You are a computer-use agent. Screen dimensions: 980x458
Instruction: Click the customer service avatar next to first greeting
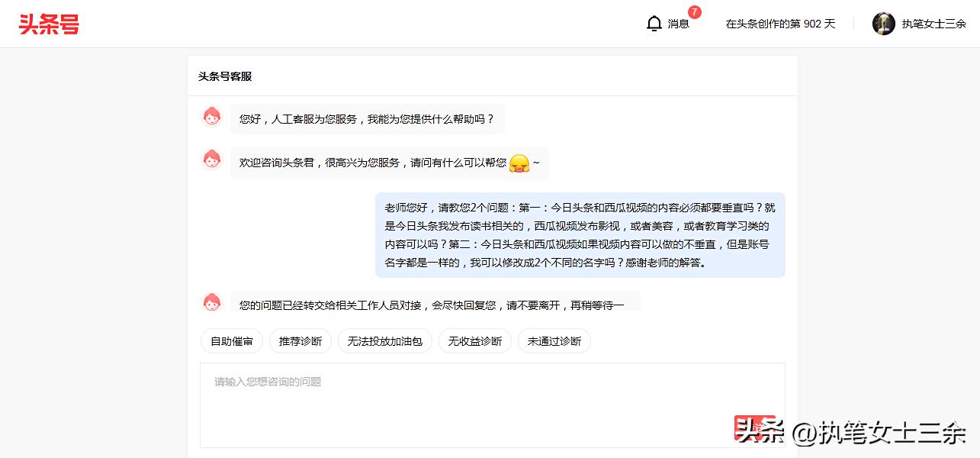(211, 115)
